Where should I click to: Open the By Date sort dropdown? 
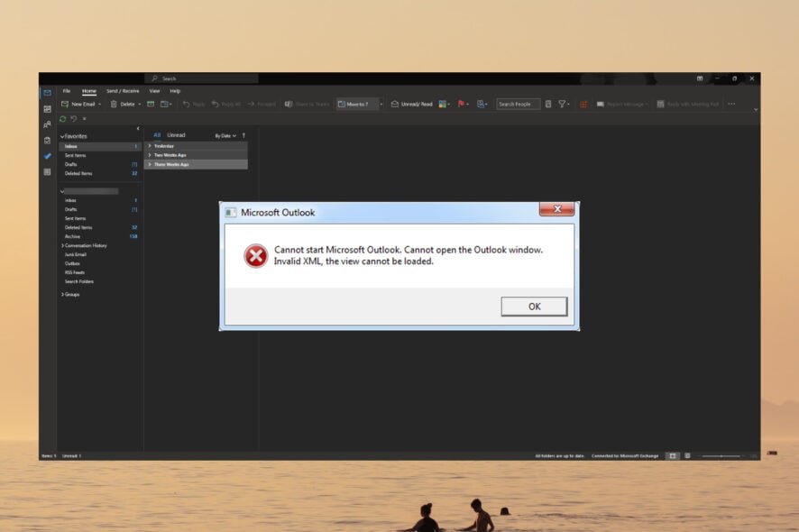click(x=225, y=135)
